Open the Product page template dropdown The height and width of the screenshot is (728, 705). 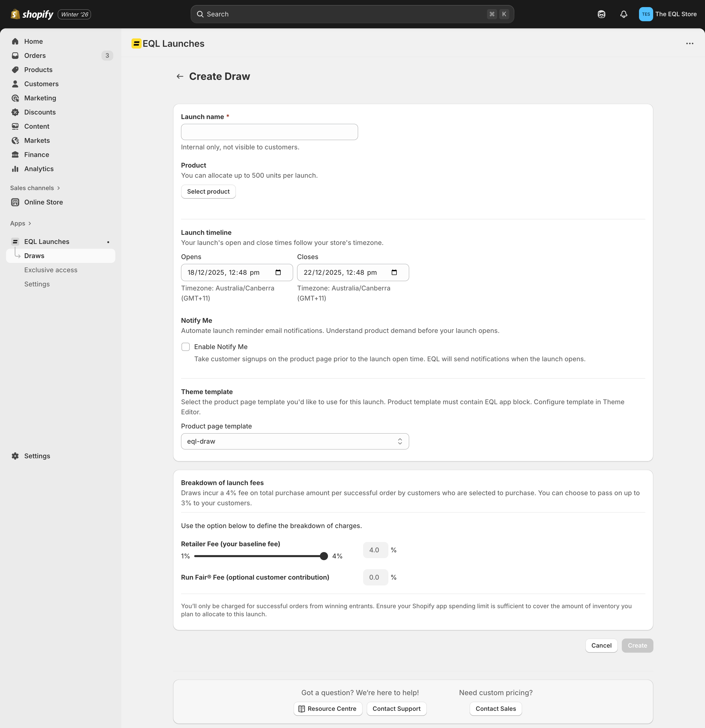[x=295, y=441]
